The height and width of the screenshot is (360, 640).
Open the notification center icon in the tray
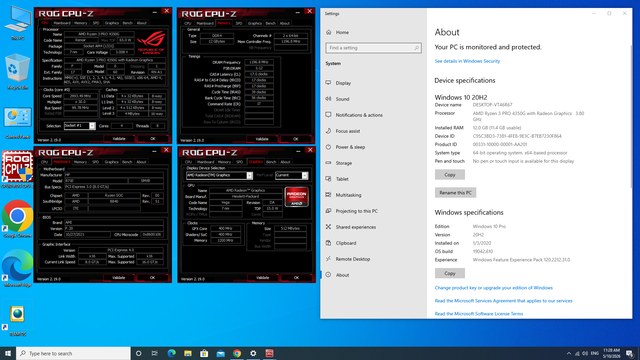630,353
